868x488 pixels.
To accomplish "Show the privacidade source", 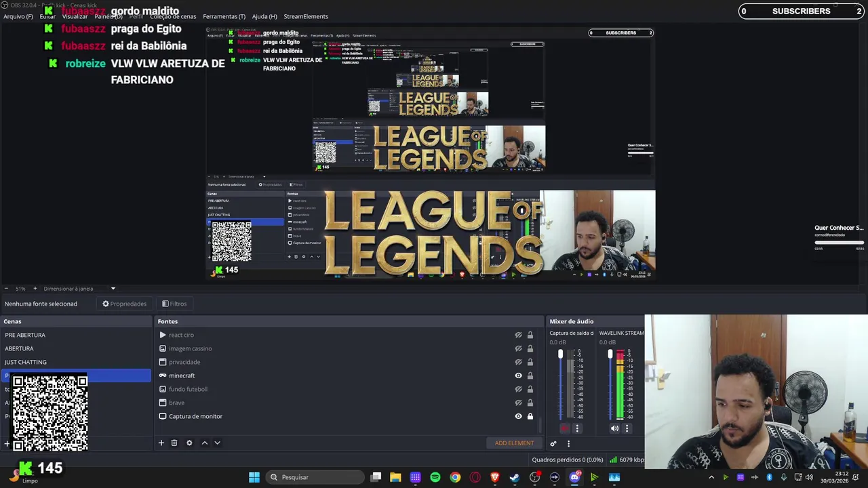I will [518, 362].
